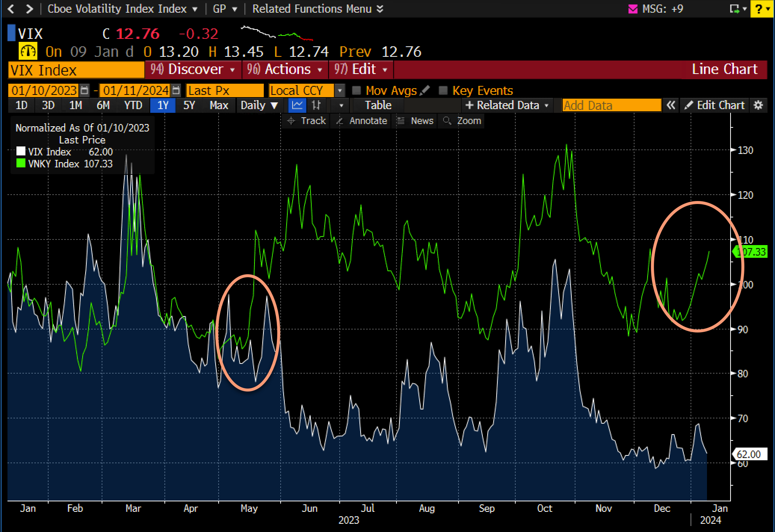Image resolution: width=775 pixels, height=532 pixels.
Task: Click the end date calendar icon
Action: click(x=176, y=90)
